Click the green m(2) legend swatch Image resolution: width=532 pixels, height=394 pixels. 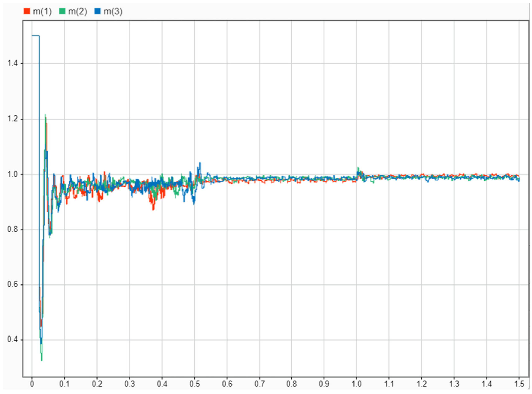tap(62, 11)
